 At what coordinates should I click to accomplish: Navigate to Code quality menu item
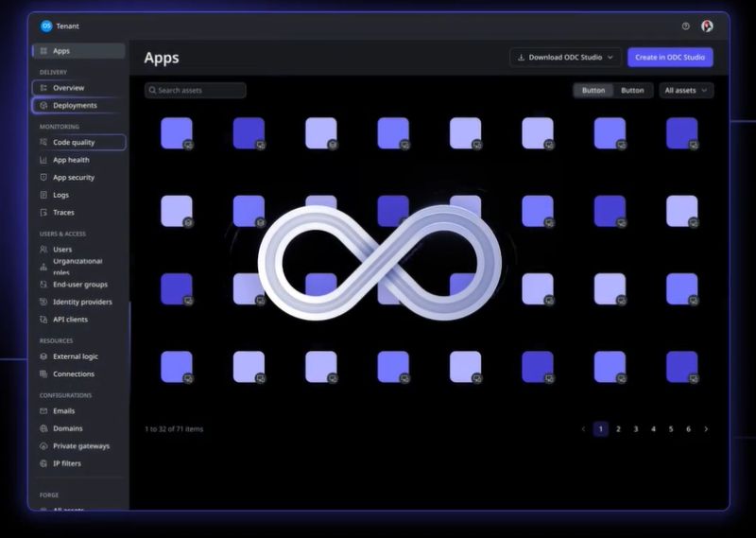click(74, 143)
